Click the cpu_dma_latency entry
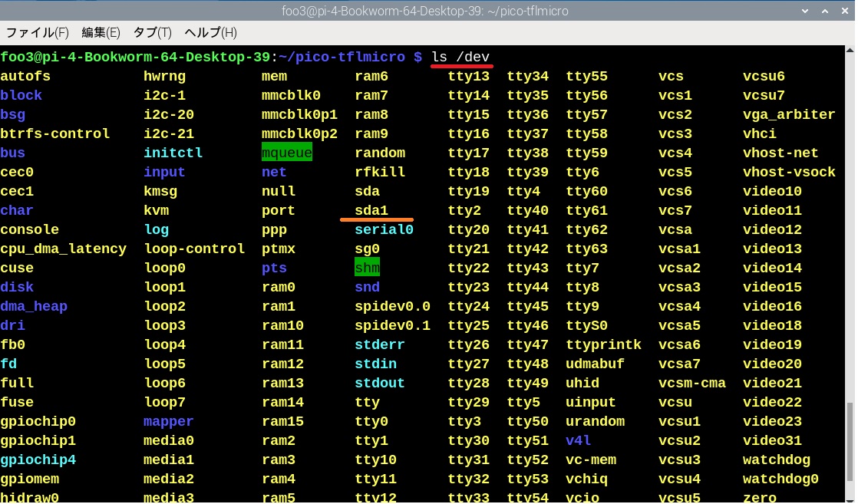The height and width of the screenshot is (504, 858). (x=63, y=249)
